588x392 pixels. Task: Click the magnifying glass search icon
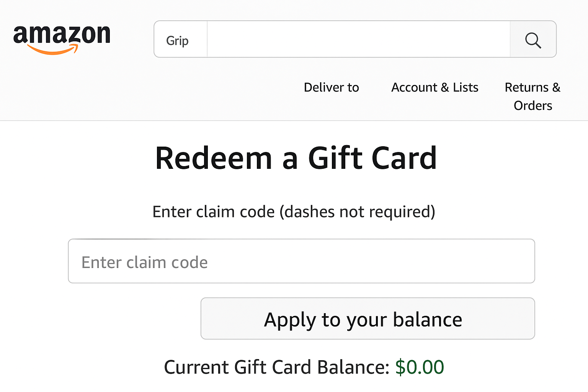[533, 40]
